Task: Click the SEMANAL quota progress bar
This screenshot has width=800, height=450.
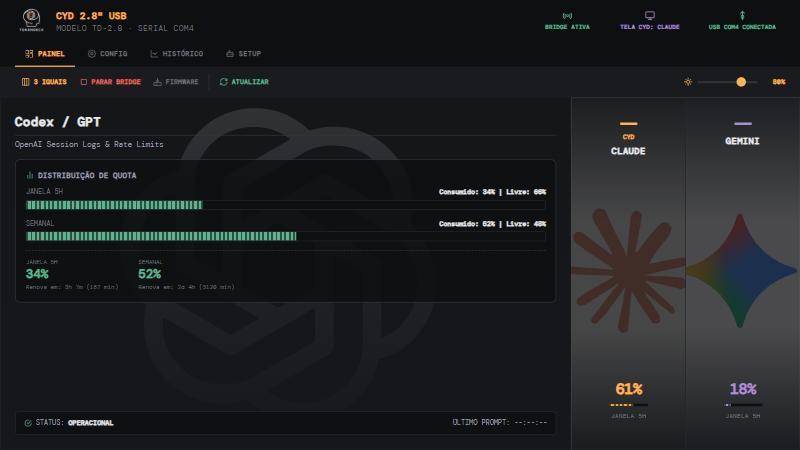Action: pyautogui.click(x=286, y=236)
